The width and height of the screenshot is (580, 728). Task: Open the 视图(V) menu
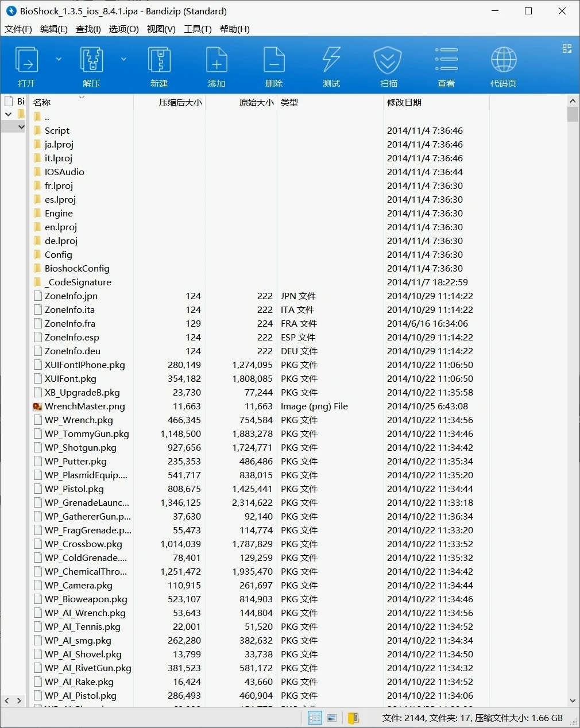[161, 29]
